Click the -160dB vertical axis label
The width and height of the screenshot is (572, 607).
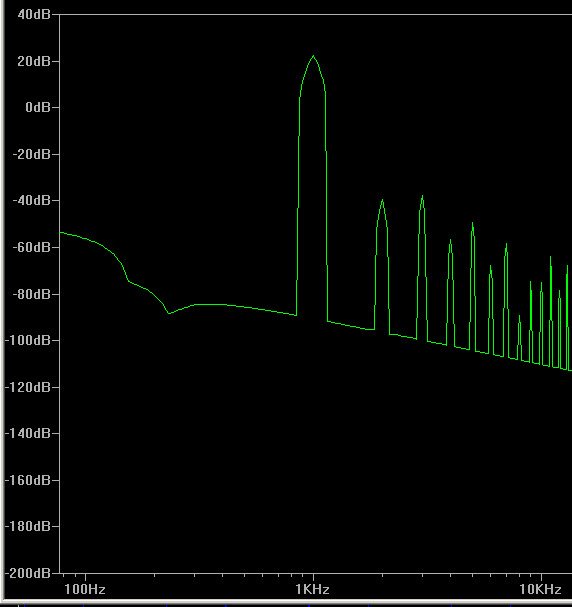pos(28,480)
